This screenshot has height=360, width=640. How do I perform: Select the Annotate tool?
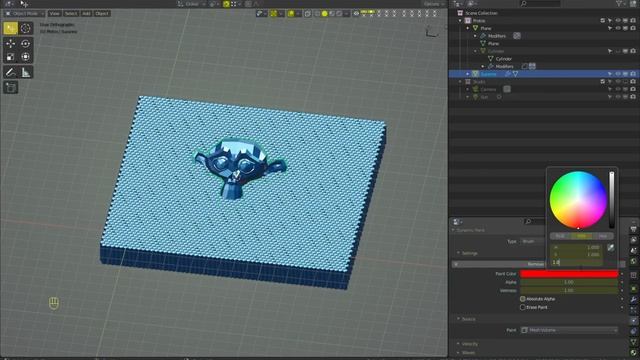tap(11, 72)
